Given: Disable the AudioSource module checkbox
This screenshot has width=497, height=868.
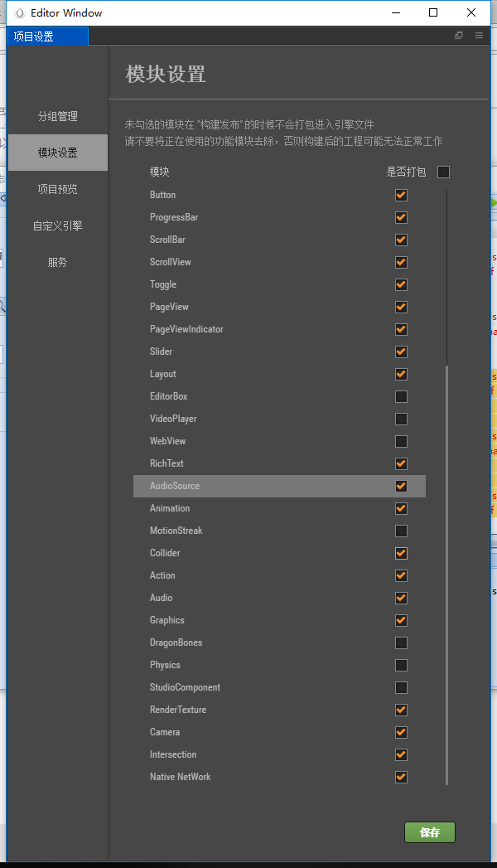Looking at the screenshot, I should pyautogui.click(x=401, y=486).
